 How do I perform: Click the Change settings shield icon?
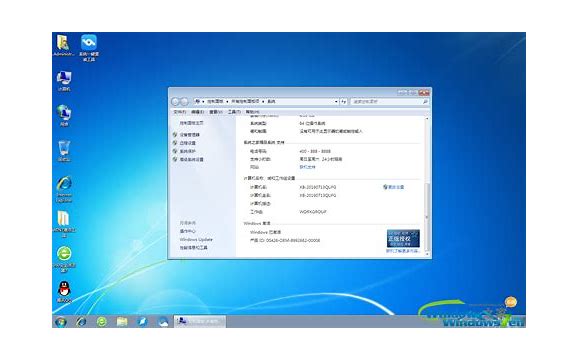[x=385, y=187]
